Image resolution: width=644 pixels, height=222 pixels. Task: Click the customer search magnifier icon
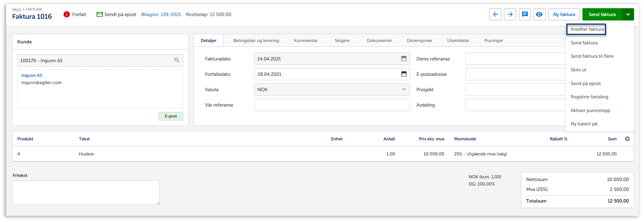tap(177, 60)
